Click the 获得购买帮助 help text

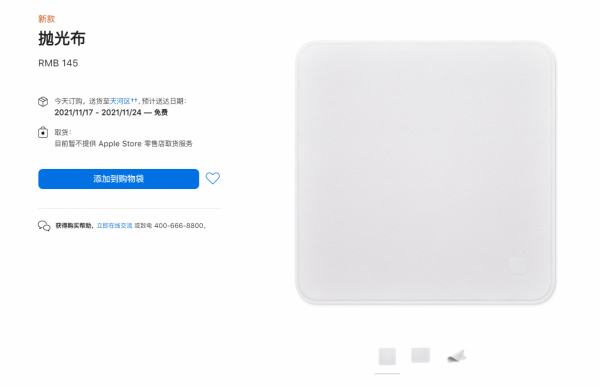click(73, 226)
